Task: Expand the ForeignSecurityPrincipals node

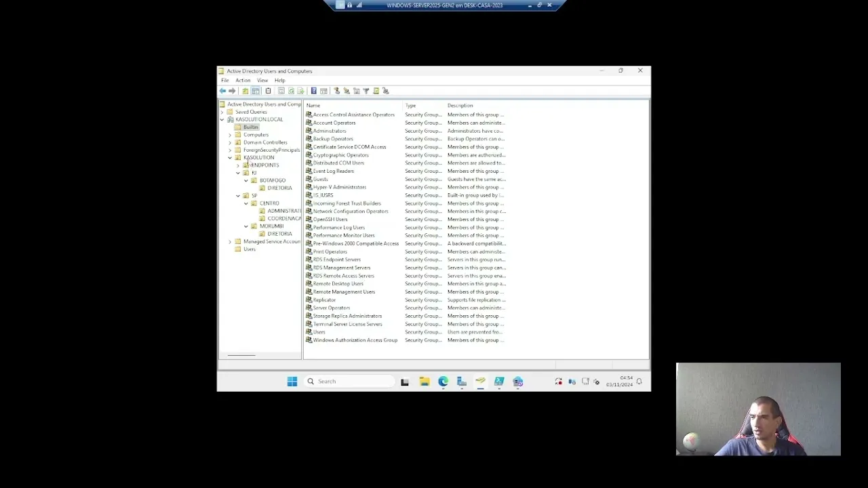Action: 230,150
